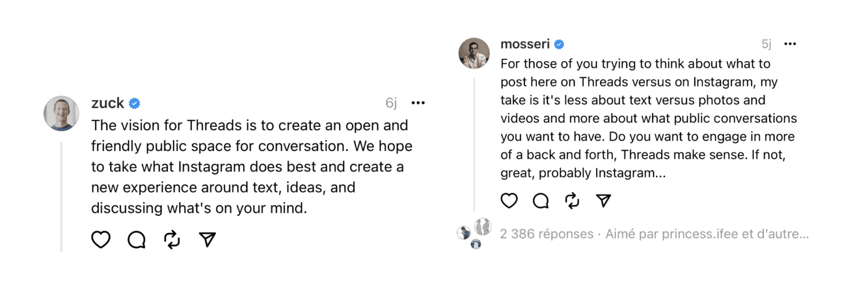View mosseri's profile picture
The image size is (868, 296).
tap(474, 54)
